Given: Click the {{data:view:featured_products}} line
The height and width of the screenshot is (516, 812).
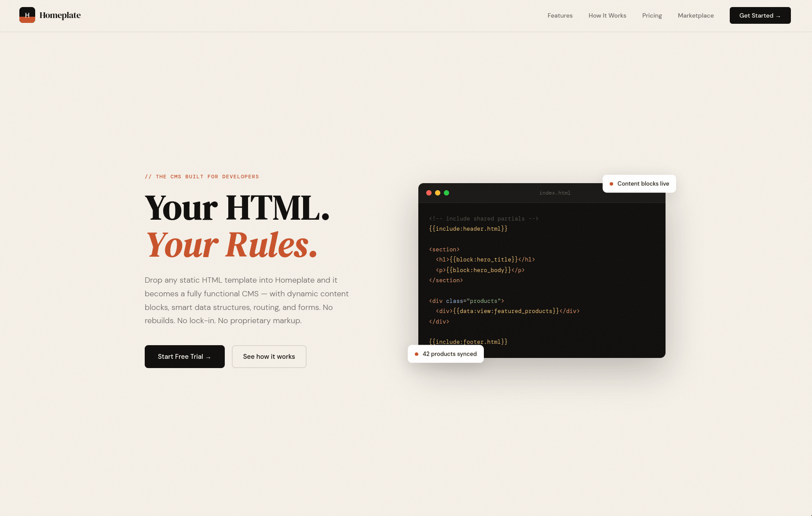Looking at the screenshot, I should click(508, 311).
